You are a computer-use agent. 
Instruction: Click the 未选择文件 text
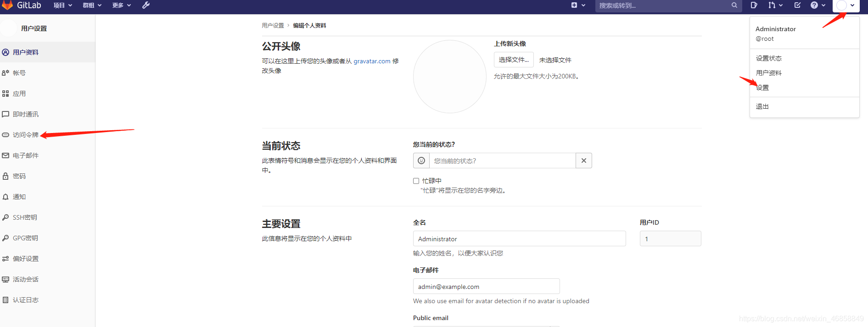pyautogui.click(x=555, y=60)
